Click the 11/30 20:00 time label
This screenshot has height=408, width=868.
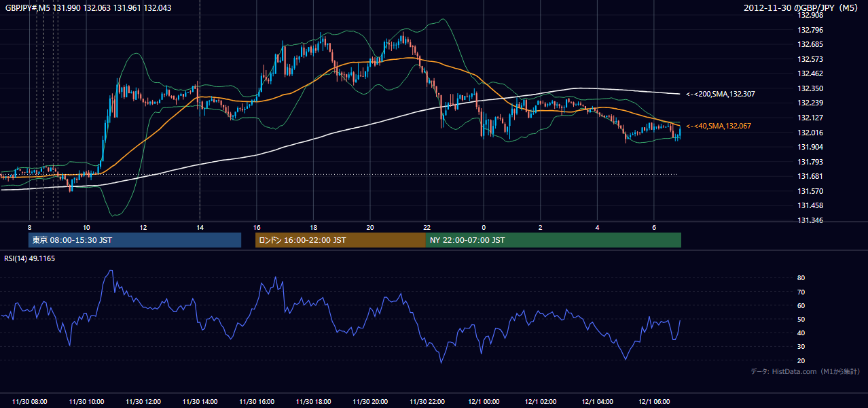pos(370,402)
